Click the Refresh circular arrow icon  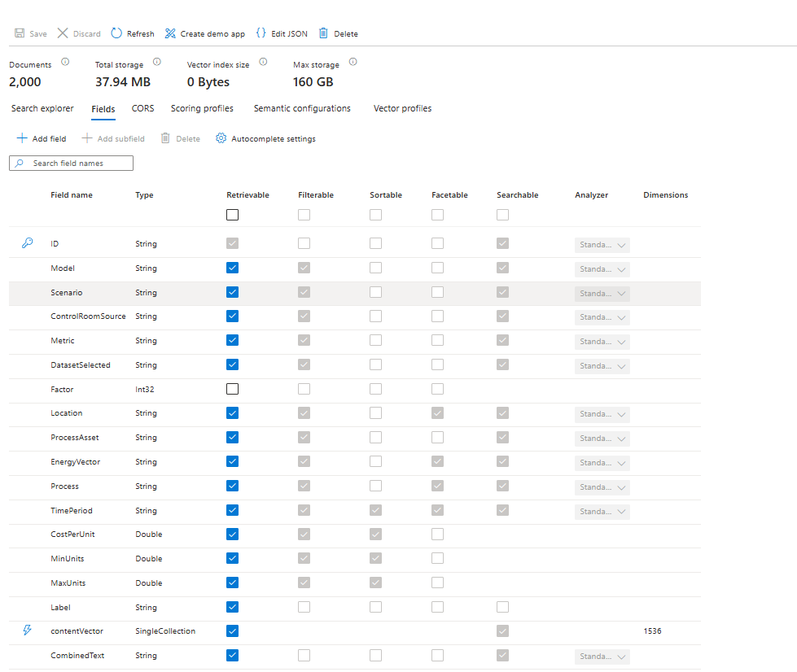pos(116,33)
